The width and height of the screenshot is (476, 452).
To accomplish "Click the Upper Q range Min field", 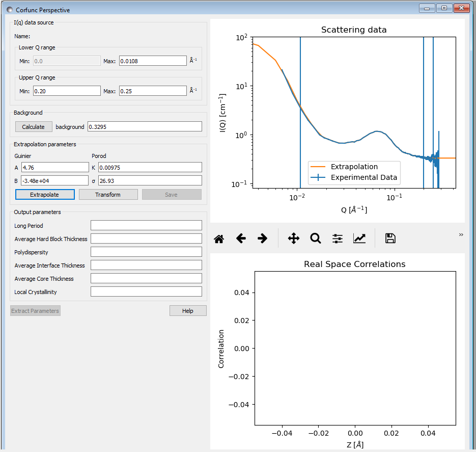I will pyautogui.click(x=67, y=91).
